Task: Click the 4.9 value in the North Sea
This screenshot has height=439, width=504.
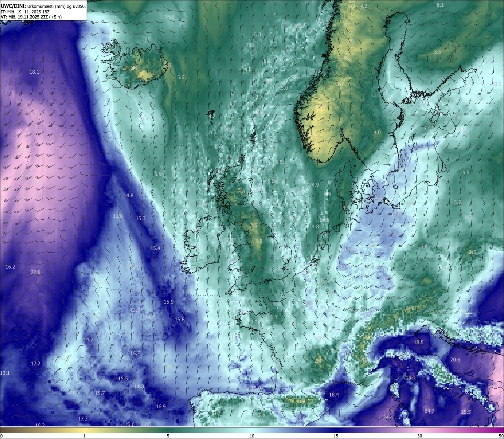Action: pos(315,185)
